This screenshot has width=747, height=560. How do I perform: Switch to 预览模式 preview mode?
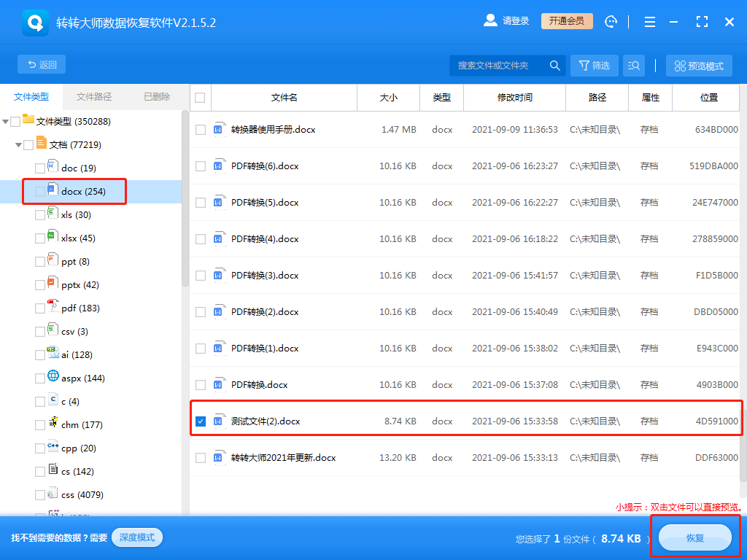coord(699,66)
